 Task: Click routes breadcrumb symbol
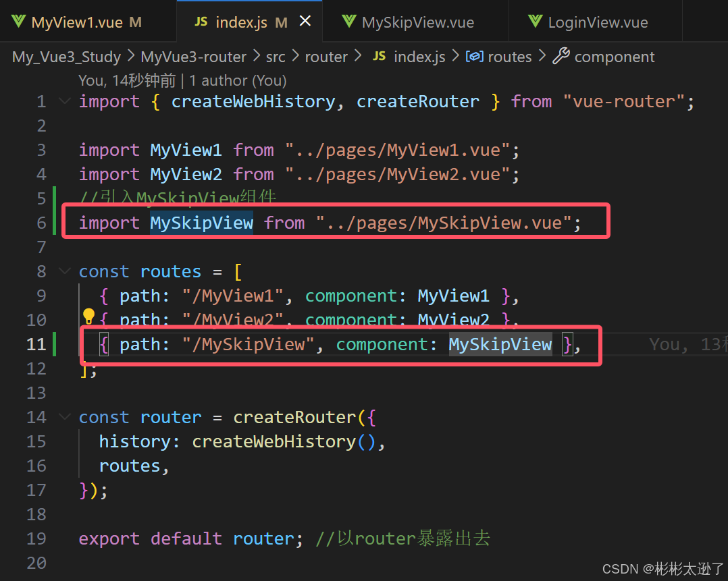click(x=510, y=57)
